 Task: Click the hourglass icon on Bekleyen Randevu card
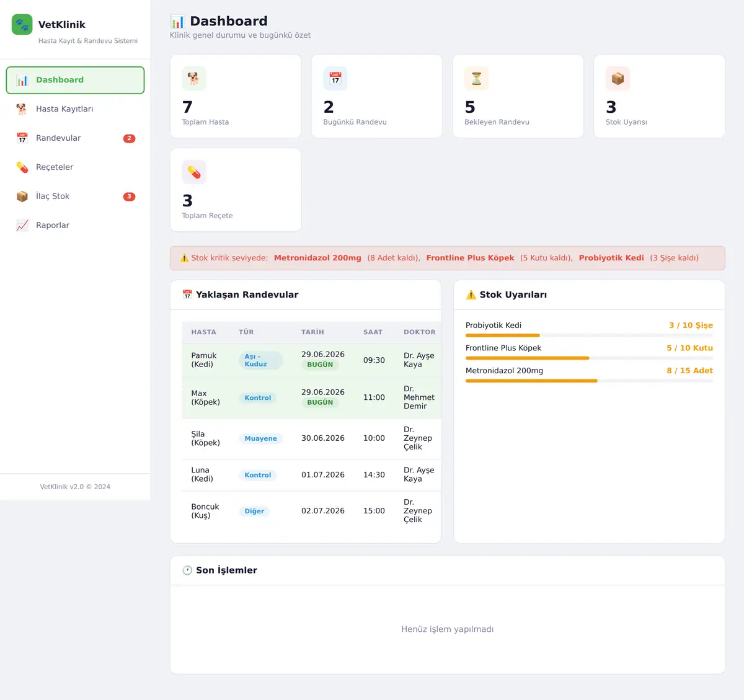click(x=477, y=79)
